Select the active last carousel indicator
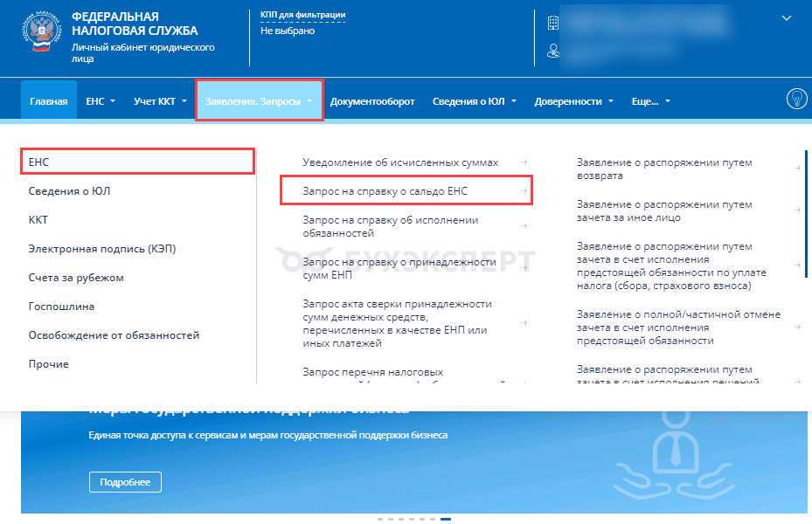This screenshot has height=524, width=812. [446, 519]
